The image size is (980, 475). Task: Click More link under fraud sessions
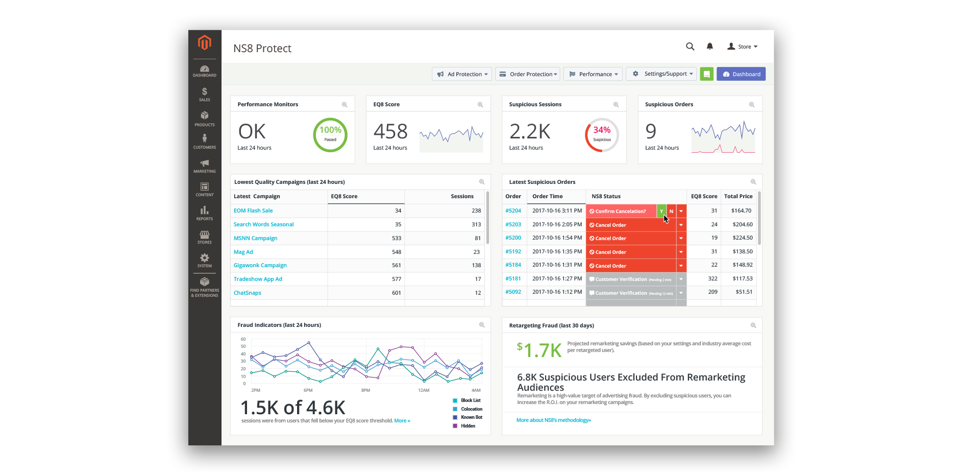(x=402, y=421)
